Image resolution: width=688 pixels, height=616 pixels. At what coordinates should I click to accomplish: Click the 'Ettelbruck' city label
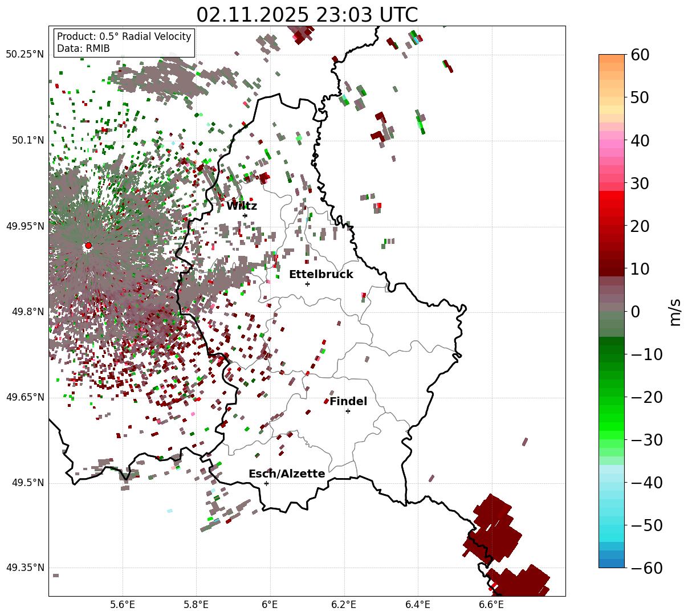(x=321, y=275)
